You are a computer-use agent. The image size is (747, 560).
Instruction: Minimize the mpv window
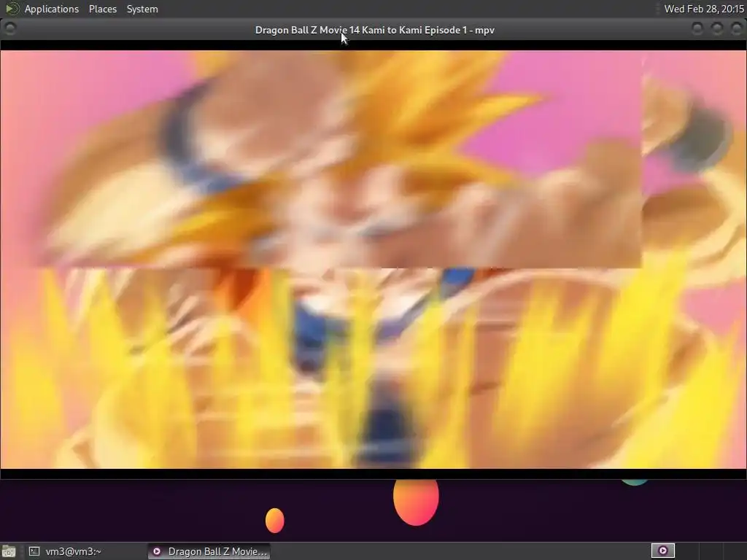tap(697, 29)
